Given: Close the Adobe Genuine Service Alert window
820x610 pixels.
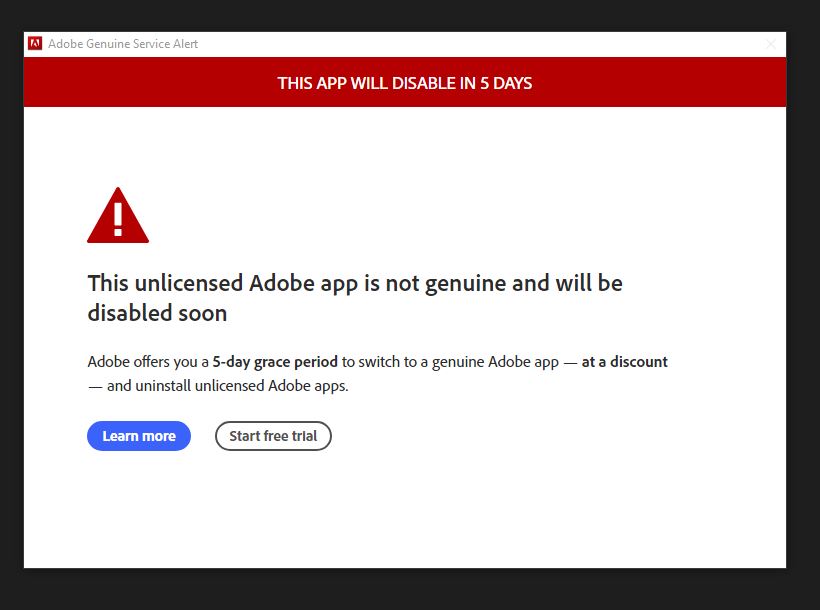Looking at the screenshot, I should tap(771, 44).
